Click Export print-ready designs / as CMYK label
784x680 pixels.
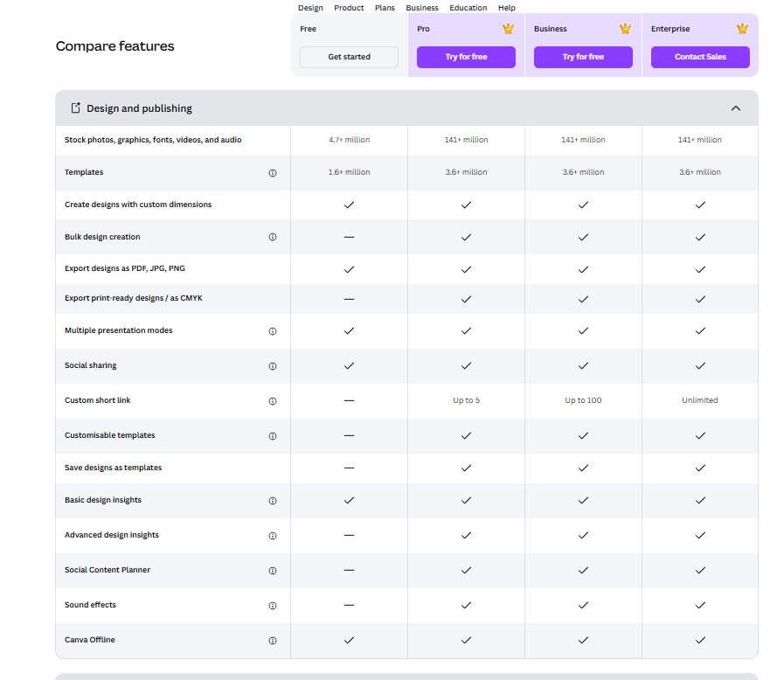coord(134,298)
